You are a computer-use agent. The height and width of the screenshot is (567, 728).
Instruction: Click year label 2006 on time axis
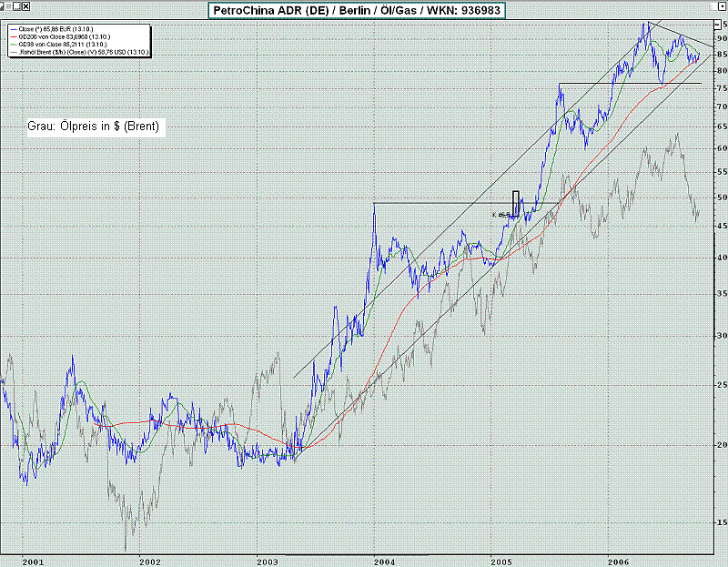[619, 562]
